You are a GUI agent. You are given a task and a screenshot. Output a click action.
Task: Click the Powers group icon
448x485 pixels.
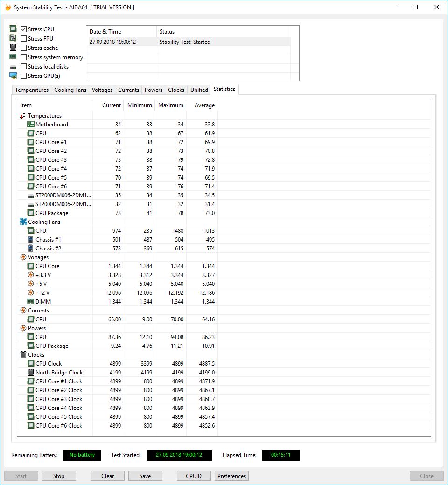(23, 328)
